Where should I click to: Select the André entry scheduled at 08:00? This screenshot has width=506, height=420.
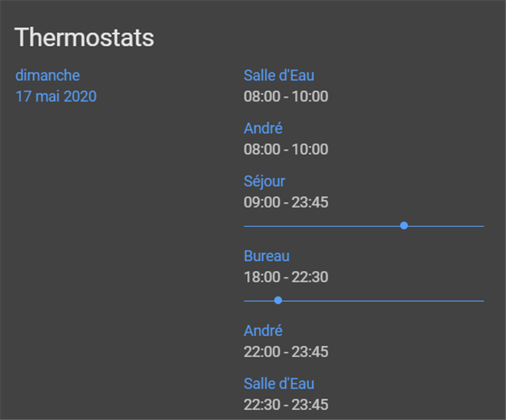263,129
